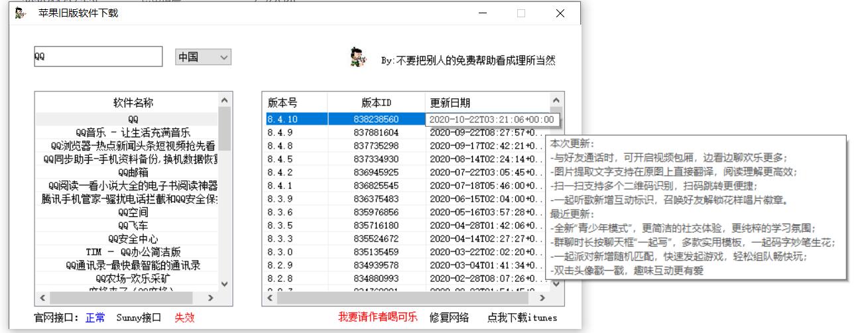The width and height of the screenshot is (868, 333).
Task: Click the software list vertical scrollbar thumb
Action: [x=224, y=128]
